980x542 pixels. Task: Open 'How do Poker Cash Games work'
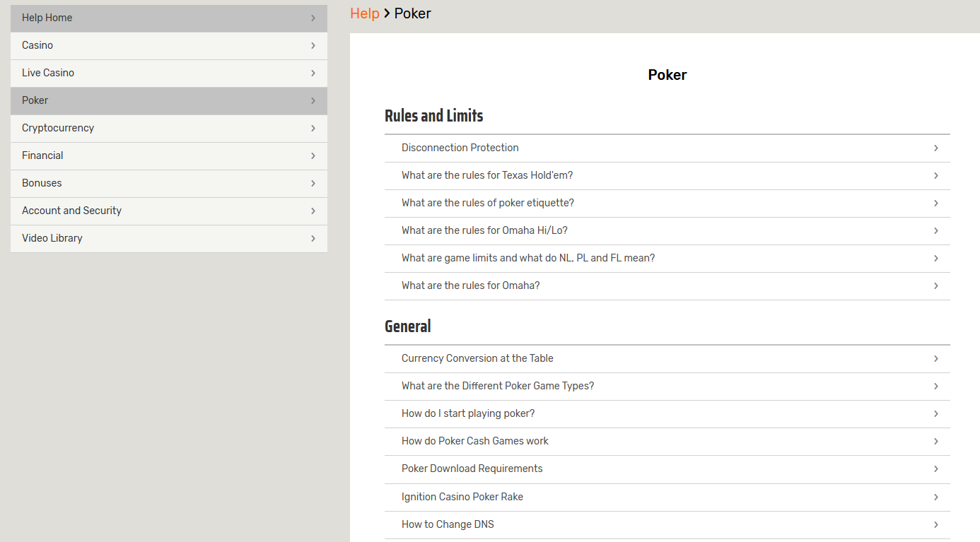[475, 441]
